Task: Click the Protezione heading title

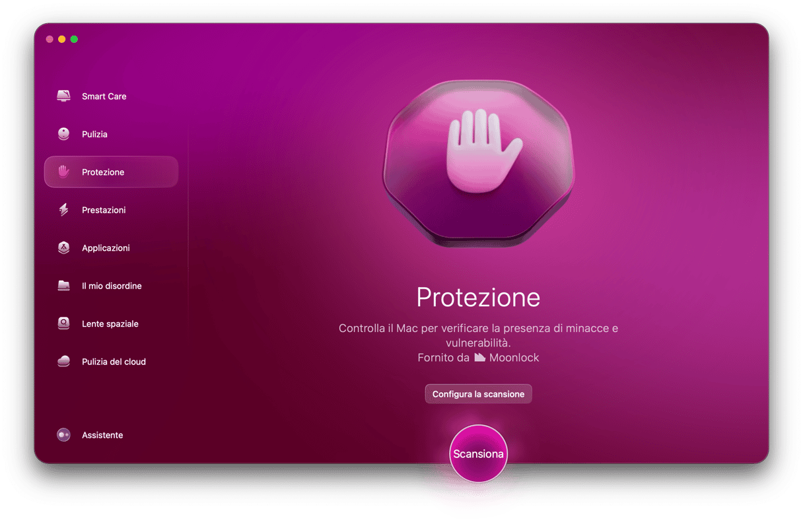Action: (x=478, y=298)
